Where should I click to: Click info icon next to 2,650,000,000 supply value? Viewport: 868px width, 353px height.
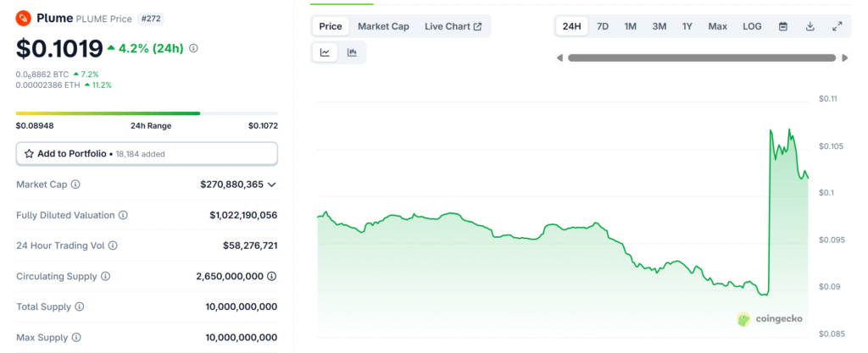272,276
